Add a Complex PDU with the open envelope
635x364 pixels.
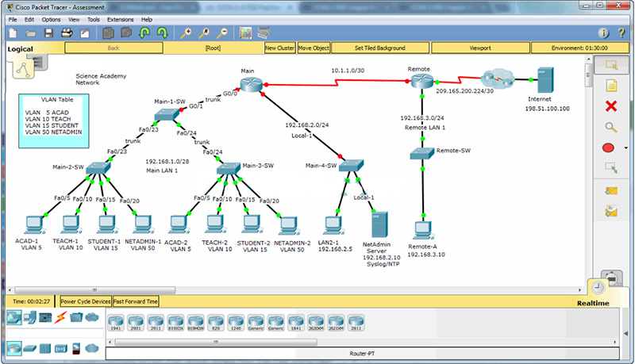(611, 211)
